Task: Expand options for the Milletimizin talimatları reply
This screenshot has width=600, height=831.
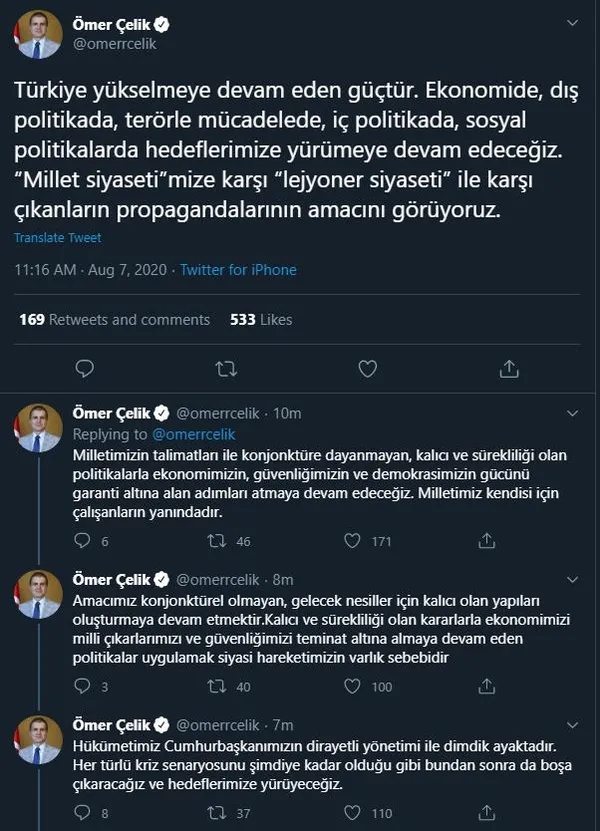Action: (x=573, y=413)
